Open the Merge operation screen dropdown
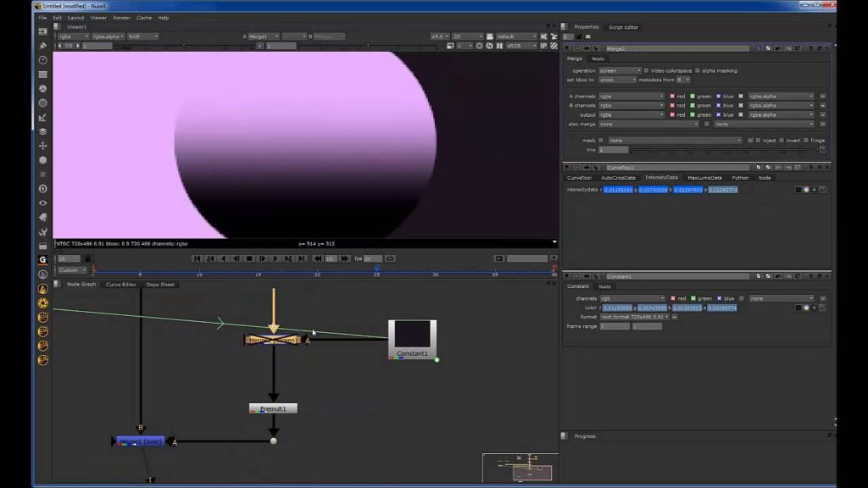 [620, 71]
